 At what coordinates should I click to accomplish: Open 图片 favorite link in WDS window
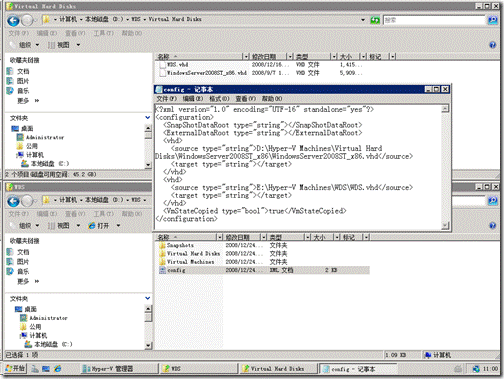19,262
